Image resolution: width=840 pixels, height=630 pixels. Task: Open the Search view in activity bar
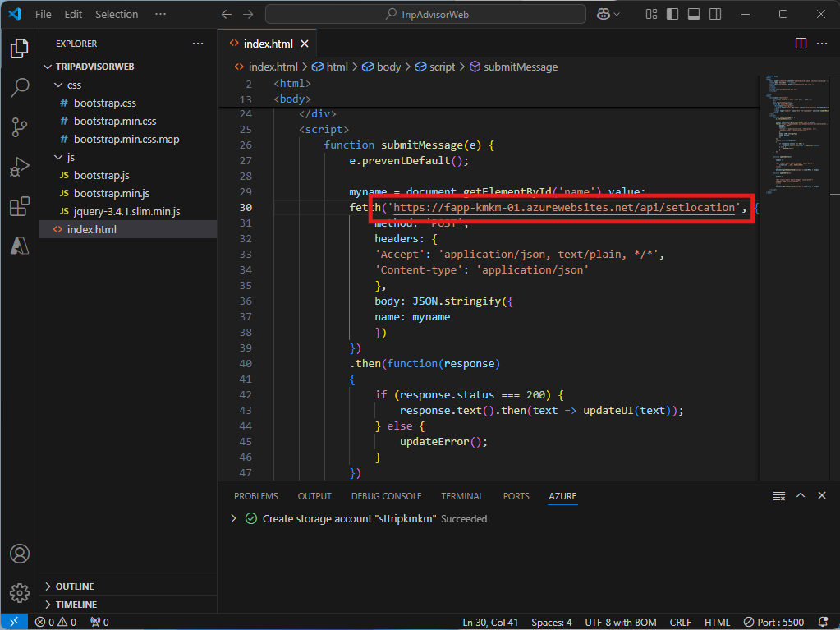(x=19, y=87)
